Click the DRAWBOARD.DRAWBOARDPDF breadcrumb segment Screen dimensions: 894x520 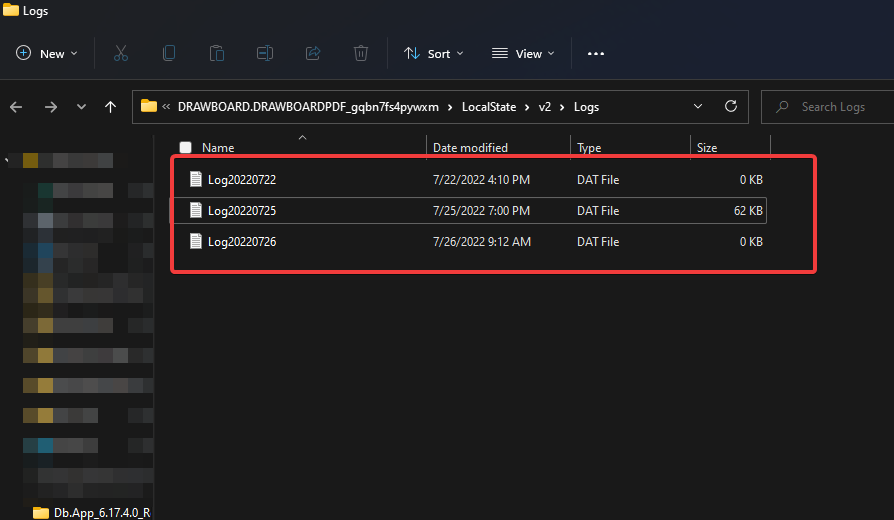308,107
